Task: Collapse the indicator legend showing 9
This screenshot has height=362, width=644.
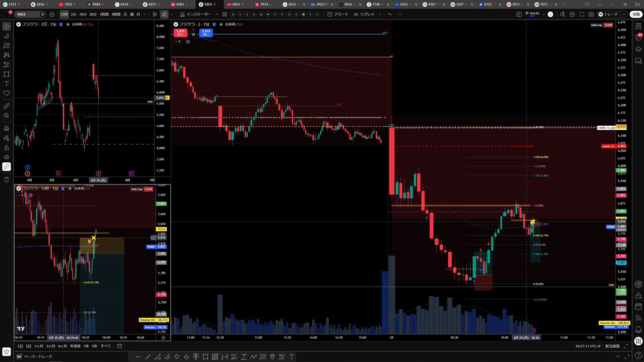Action: [x=178, y=41]
